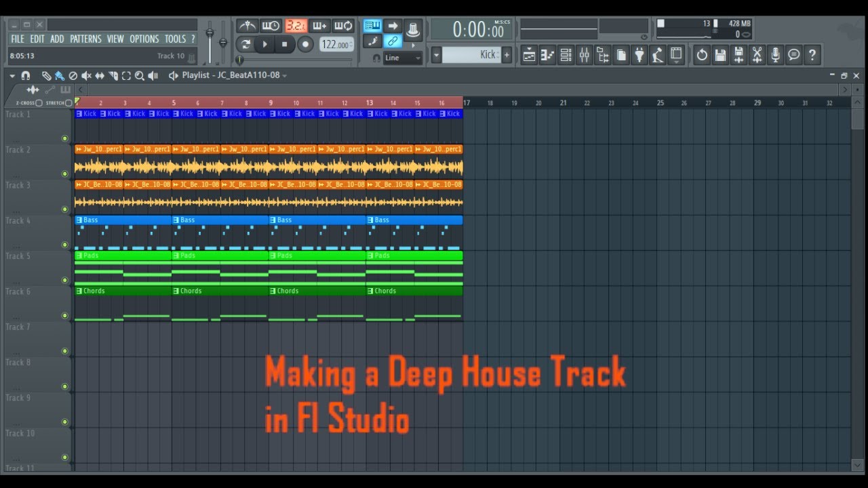Toggle wait for input before recording
This screenshot has height=488, width=868.
tap(271, 26)
